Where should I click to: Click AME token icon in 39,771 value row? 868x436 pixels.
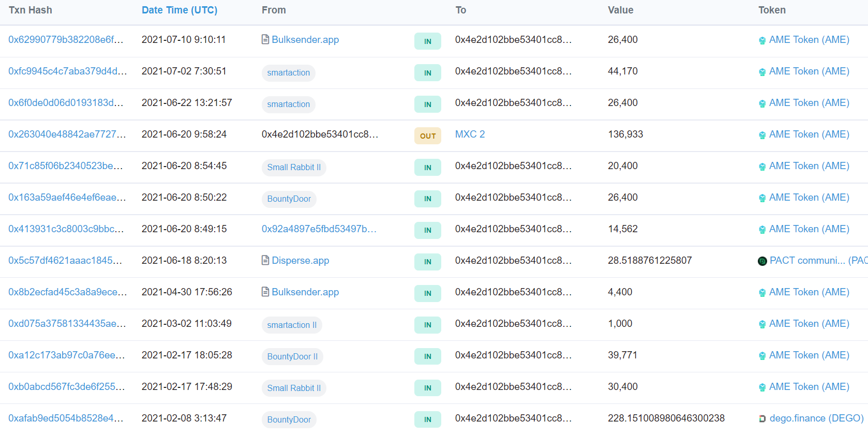(x=762, y=356)
